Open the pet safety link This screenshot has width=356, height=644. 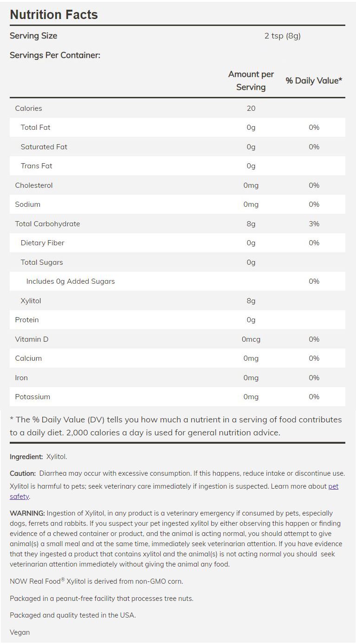coord(333,486)
